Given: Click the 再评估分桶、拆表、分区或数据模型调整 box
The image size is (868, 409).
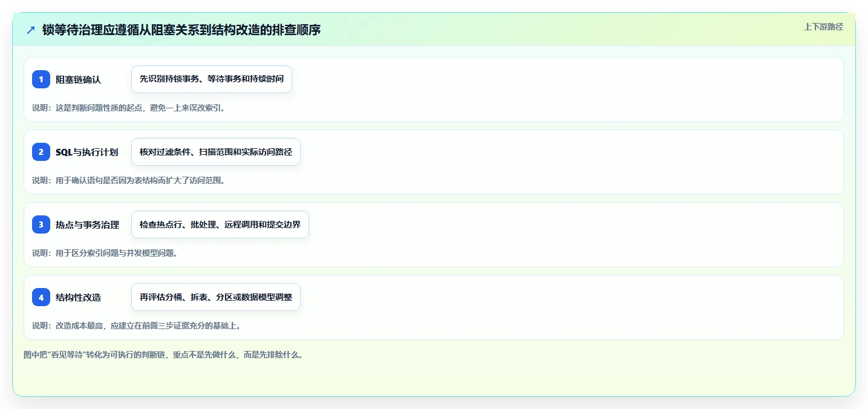Looking at the screenshot, I should click(216, 297).
